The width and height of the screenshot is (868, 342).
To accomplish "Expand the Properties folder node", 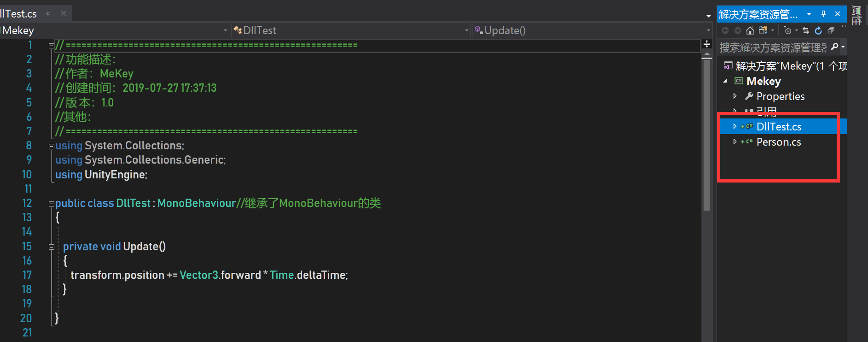I will pyautogui.click(x=735, y=96).
